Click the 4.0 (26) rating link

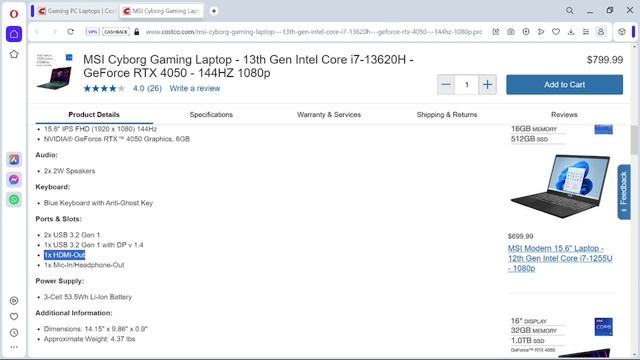click(147, 88)
